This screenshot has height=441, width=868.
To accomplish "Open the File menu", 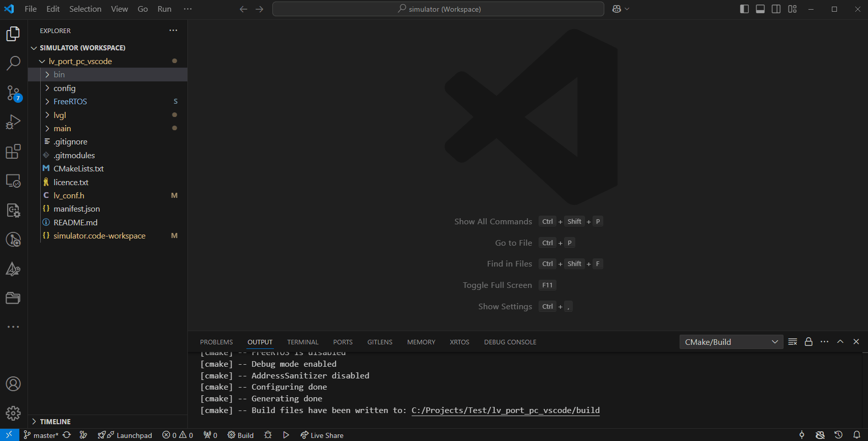I will tap(31, 9).
